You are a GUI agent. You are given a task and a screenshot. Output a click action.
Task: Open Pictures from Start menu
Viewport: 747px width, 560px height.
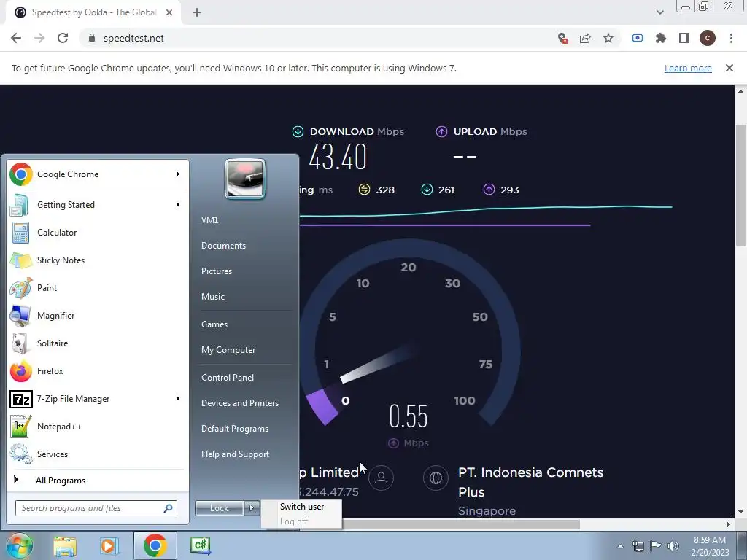[x=217, y=271]
